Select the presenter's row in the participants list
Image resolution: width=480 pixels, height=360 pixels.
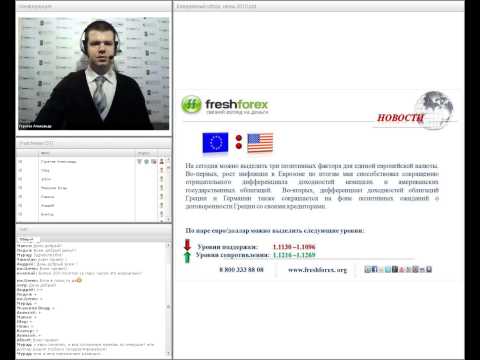91,162
